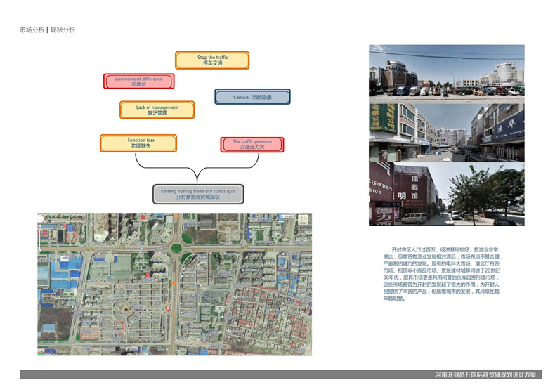Click the blue 'Carnival' box
This screenshot has height=392, width=555.
[x=252, y=97]
